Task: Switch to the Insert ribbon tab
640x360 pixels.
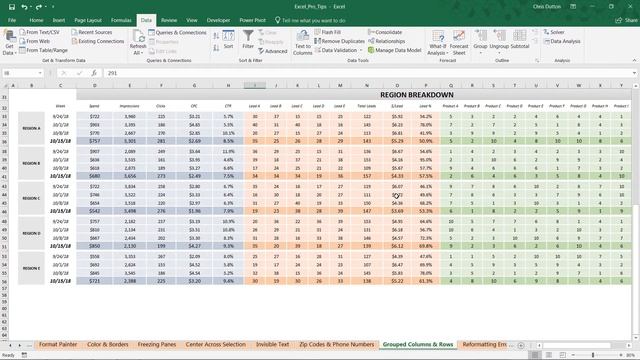Action: point(58,20)
